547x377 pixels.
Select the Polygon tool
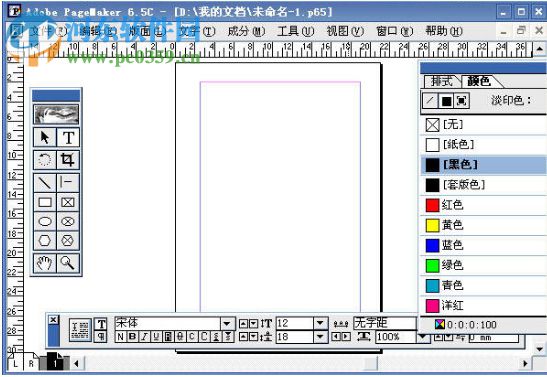pyautogui.click(x=45, y=240)
